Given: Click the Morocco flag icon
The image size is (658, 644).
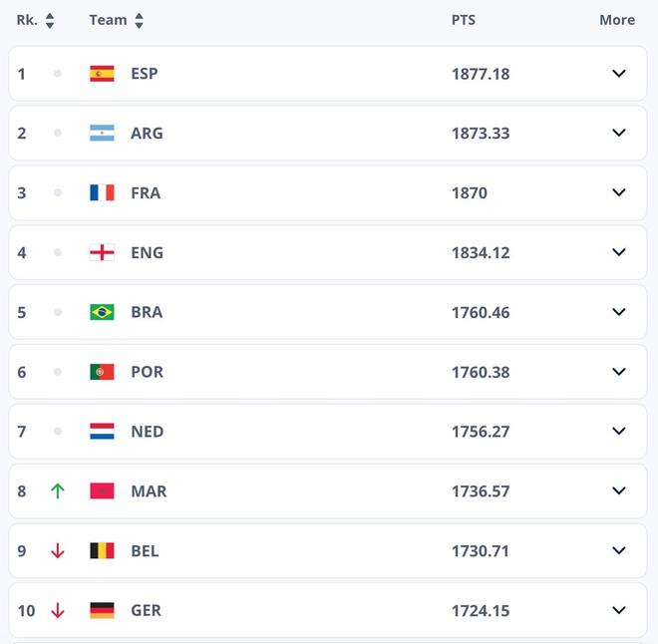Looking at the screenshot, I should (102, 491).
